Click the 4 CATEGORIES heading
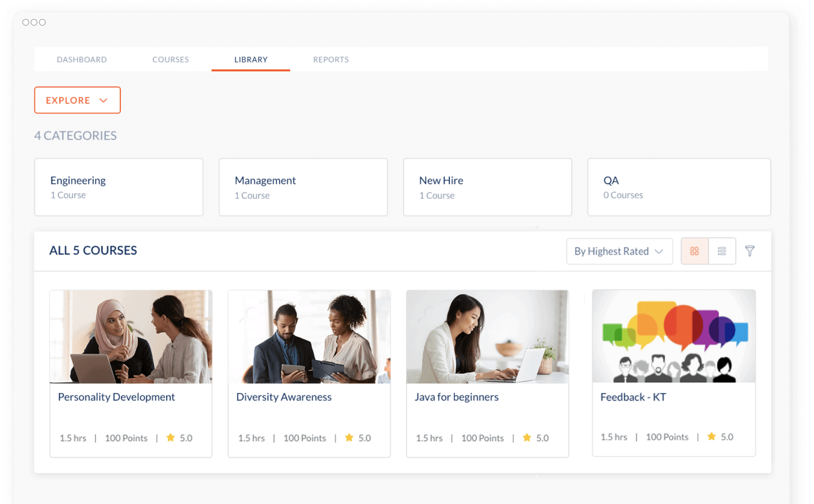814x504 pixels. (76, 135)
